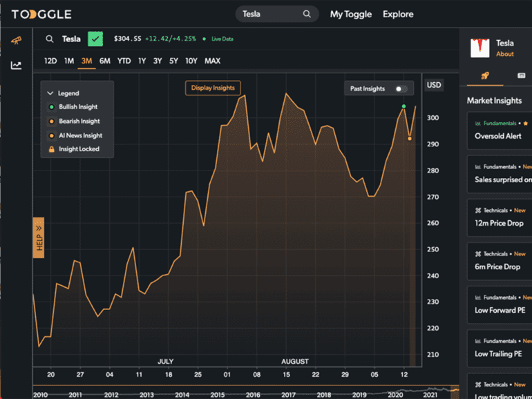
Task: Select the 12D time range
Action: [50, 61]
